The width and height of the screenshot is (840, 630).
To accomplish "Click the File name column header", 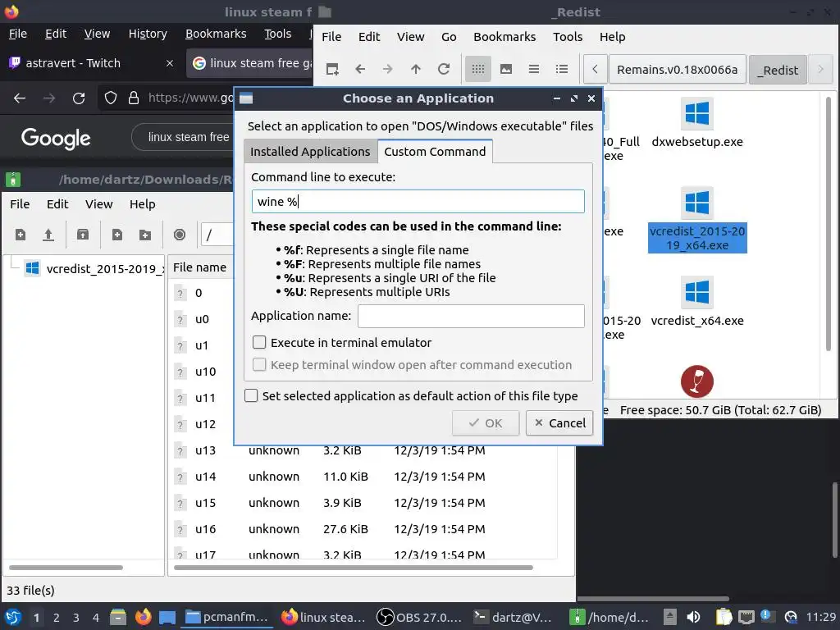I will coord(200,267).
